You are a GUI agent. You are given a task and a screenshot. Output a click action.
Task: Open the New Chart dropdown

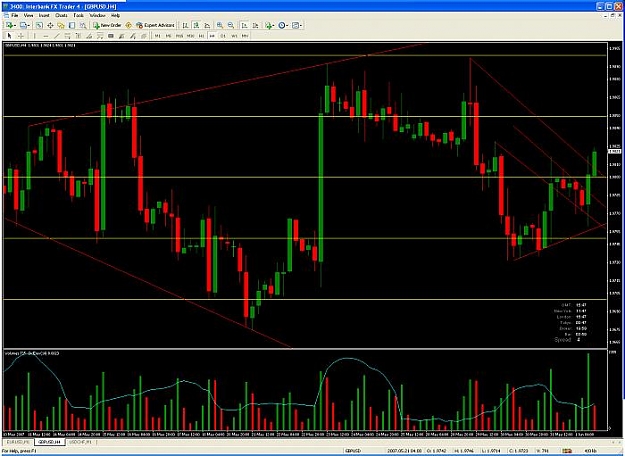11,25
